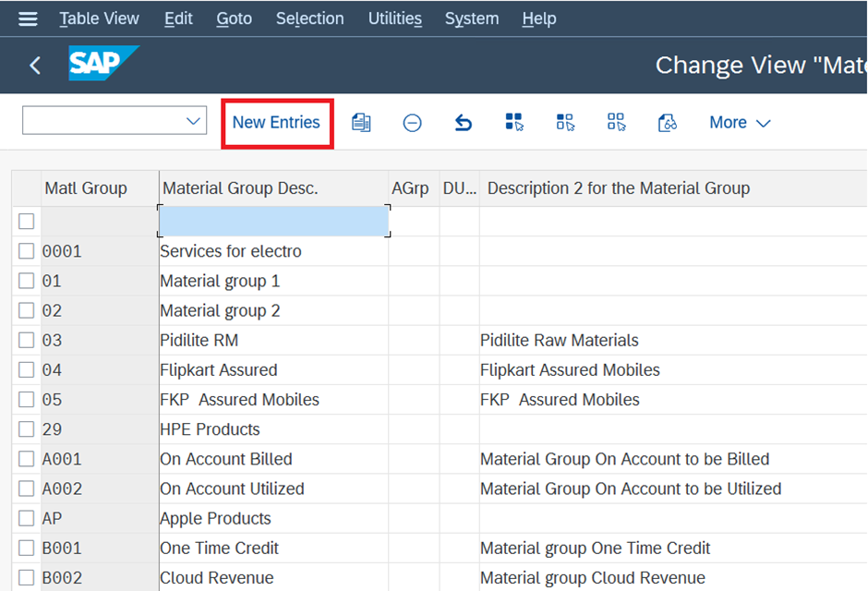
Task: Check the box beside Pidilite RM
Action: pyautogui.click(x=27, y=341)
